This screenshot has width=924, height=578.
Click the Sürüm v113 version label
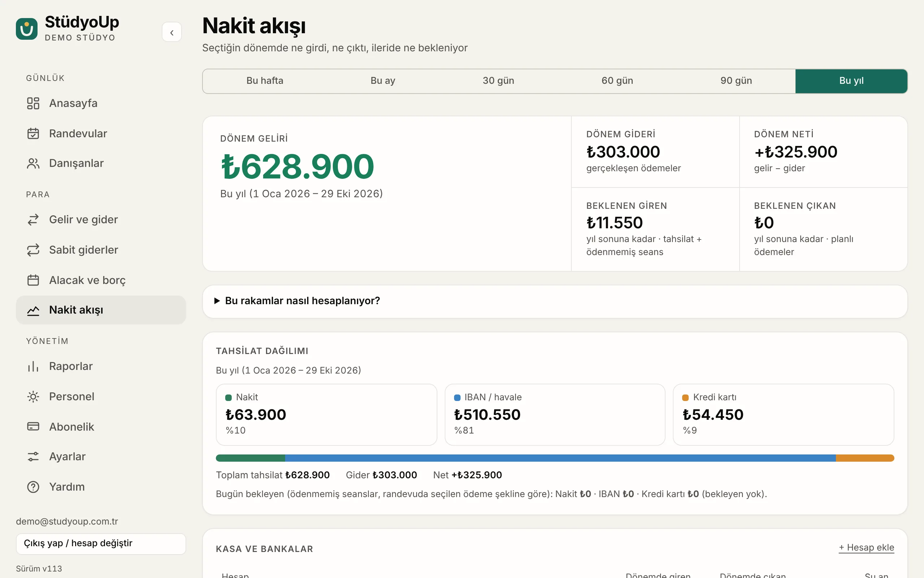pos(39,569)
